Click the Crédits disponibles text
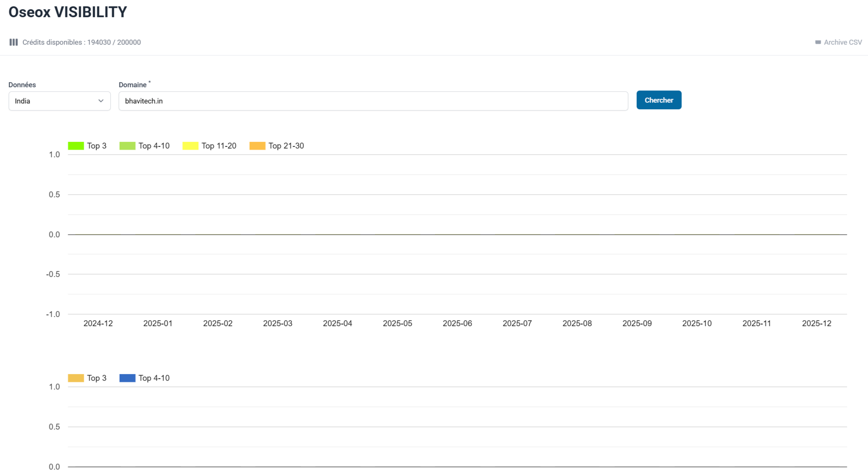Viewport: 868px width, 472px height. tap(81, 42)
